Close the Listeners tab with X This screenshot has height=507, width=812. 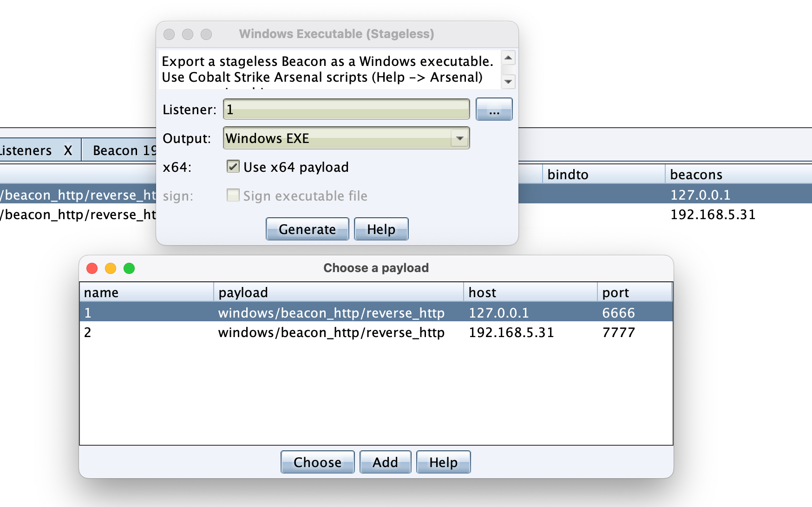point(68,150)
